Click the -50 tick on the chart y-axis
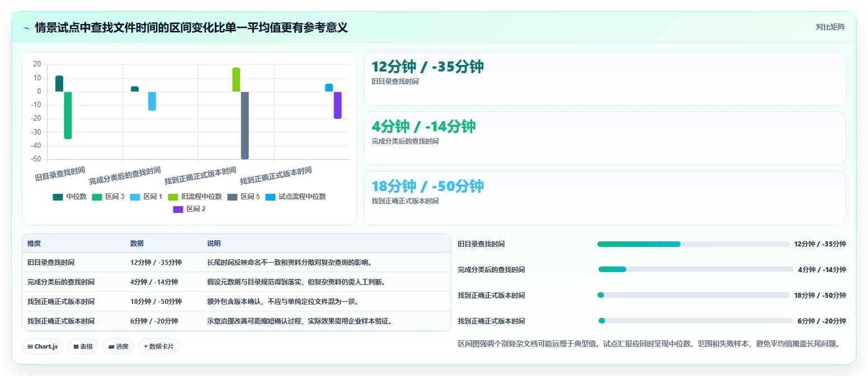 click(36, 159)
